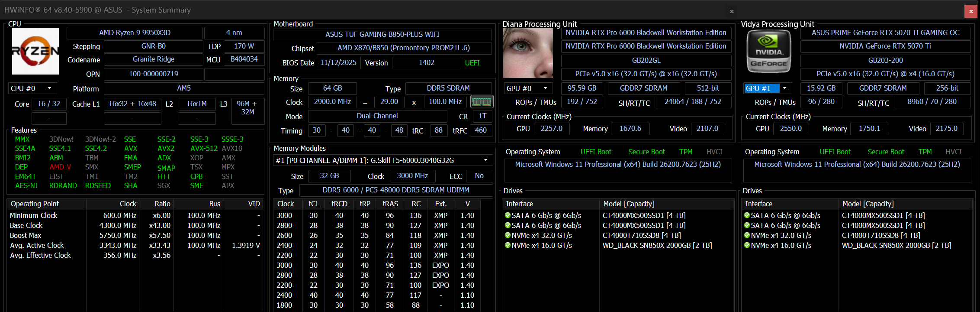
Task: Click the small gray x in title bar
Action: coord(732,12)
